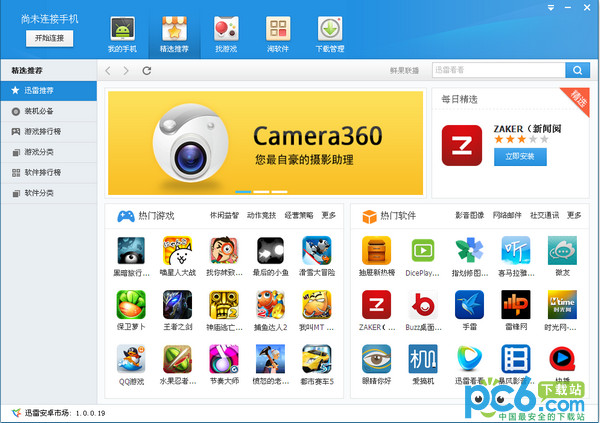Screen dimensions: 600x423
Task: Click the 开始连接 connect button
Action: (x=49, y=38)
